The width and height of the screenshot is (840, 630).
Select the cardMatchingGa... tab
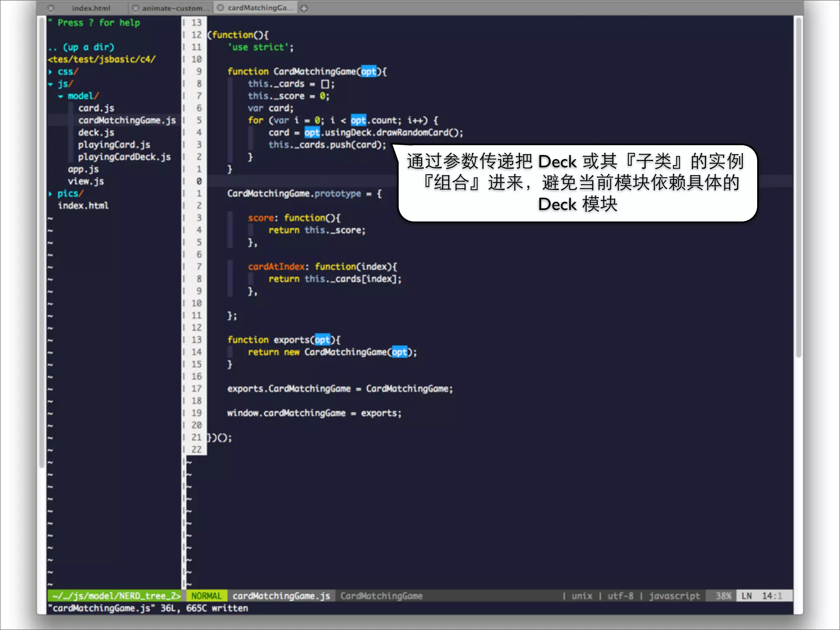coord(260,8)
